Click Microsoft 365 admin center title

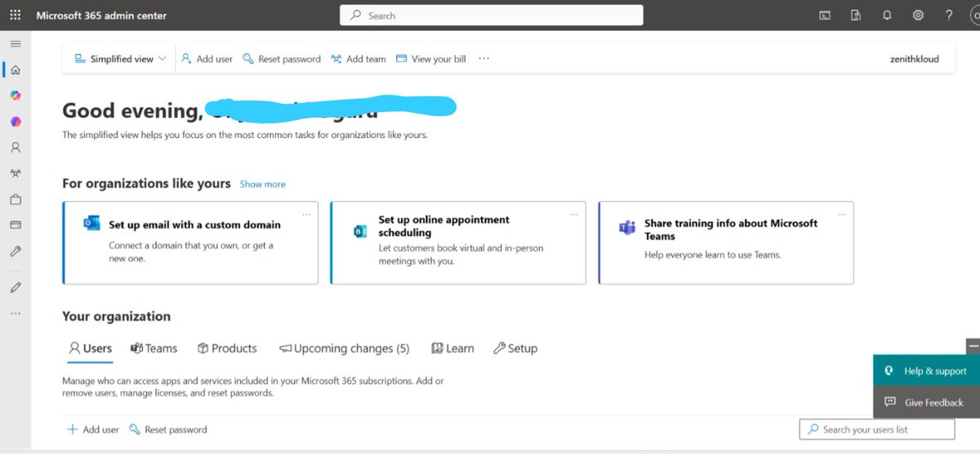[x=101, y=16]
